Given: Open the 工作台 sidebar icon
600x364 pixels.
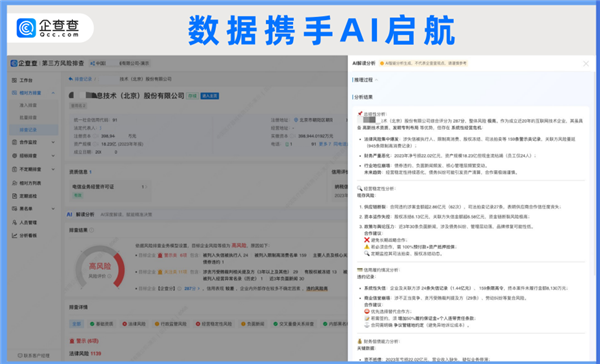Looking at the screenshot, I should click(14, 80).
